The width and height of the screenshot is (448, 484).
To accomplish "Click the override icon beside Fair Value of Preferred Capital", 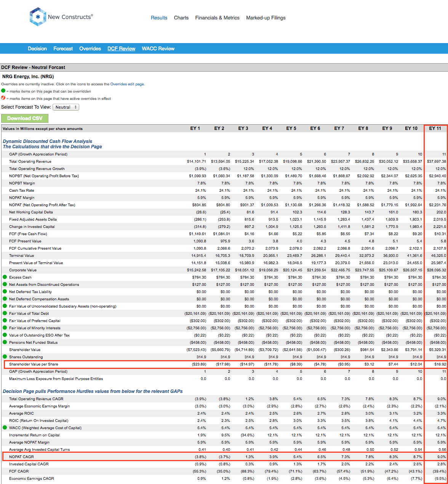I will [x=4, y=321].
